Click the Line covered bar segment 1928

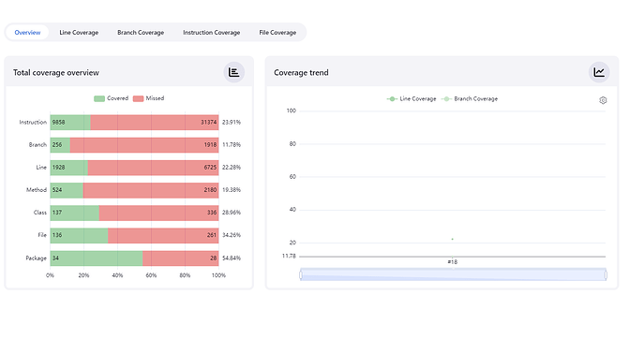69,168
